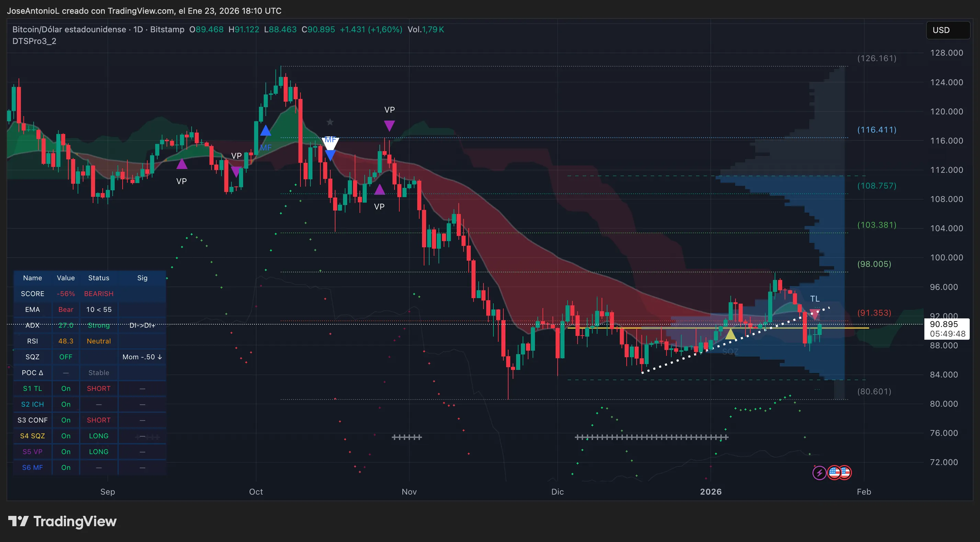Click the yellow SQZ triangle marker

[730, 335]
